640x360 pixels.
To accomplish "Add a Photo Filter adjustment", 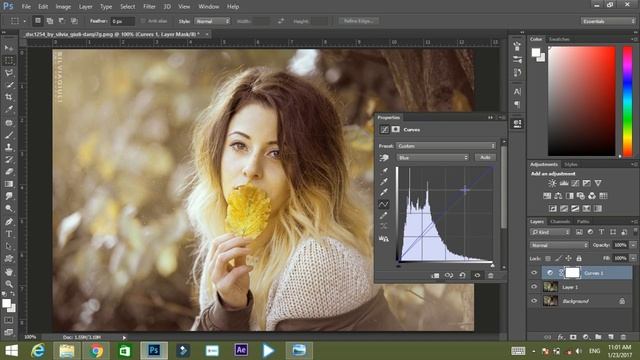I will [x=580, y=196].
